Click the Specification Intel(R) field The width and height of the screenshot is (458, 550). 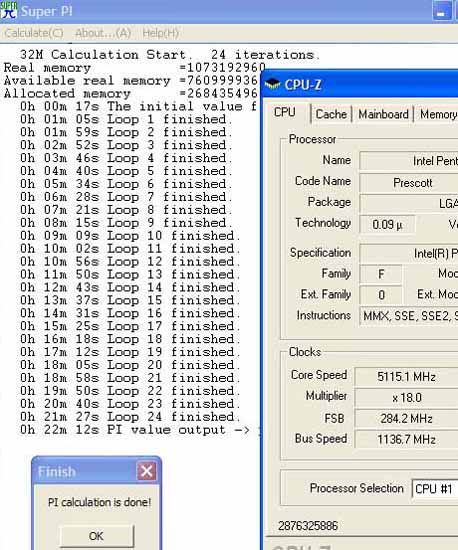[409, 253]
